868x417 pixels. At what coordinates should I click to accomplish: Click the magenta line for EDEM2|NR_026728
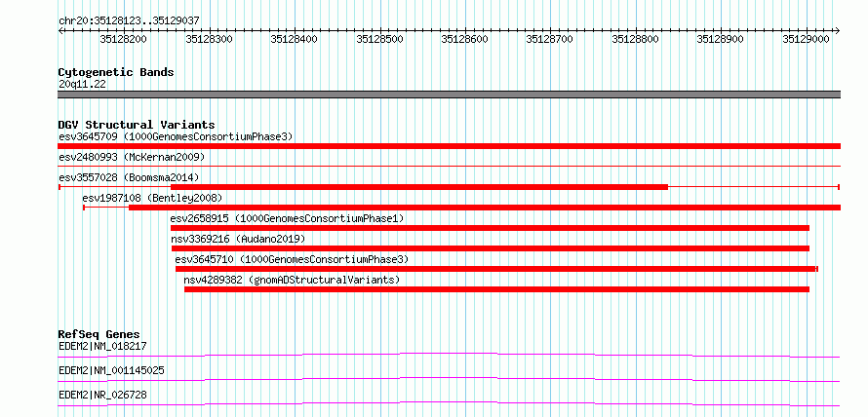[449, 403]
